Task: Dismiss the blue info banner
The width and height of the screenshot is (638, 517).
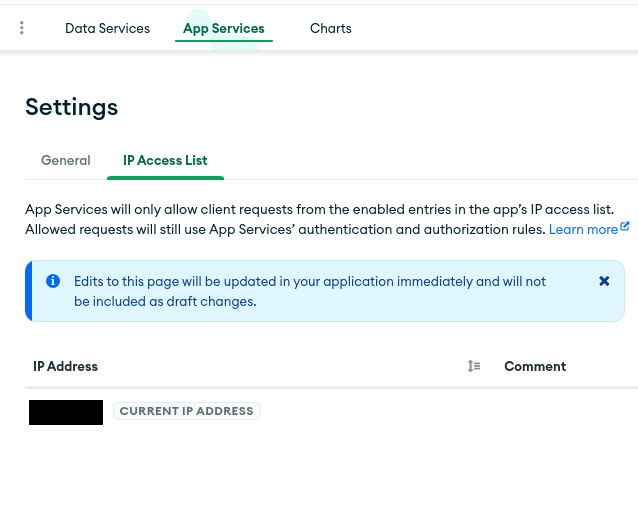Action: [604, 281]
